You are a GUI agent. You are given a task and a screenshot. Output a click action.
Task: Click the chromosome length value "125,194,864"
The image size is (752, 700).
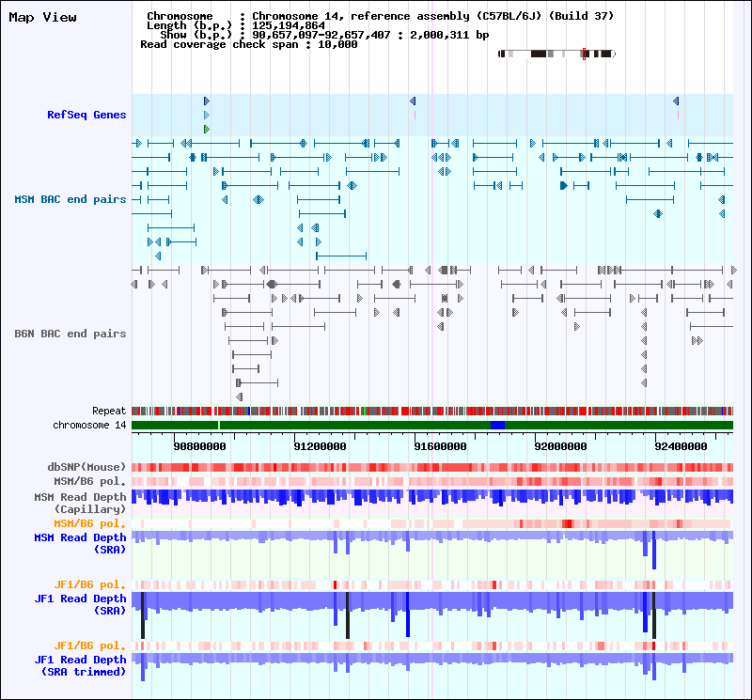[x=289, y=26]
